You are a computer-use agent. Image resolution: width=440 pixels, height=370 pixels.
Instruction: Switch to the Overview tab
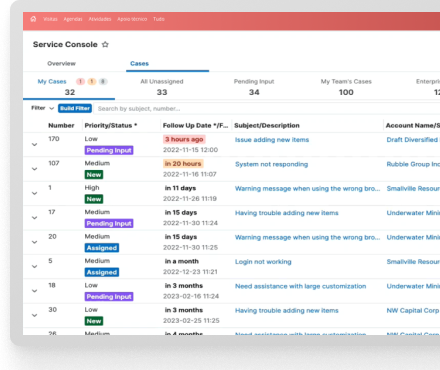point(61,63)
